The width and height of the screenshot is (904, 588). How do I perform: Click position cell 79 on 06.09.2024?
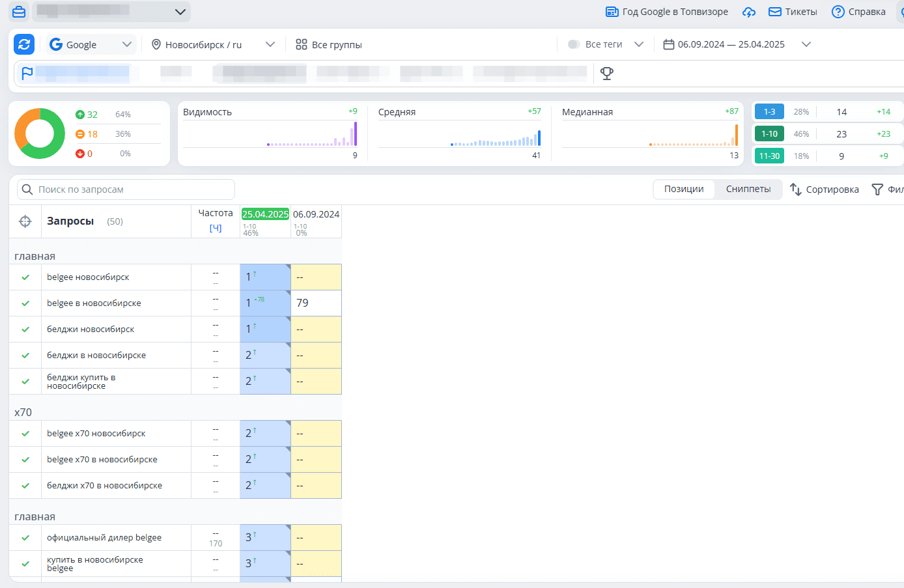(x=316, y=303)
